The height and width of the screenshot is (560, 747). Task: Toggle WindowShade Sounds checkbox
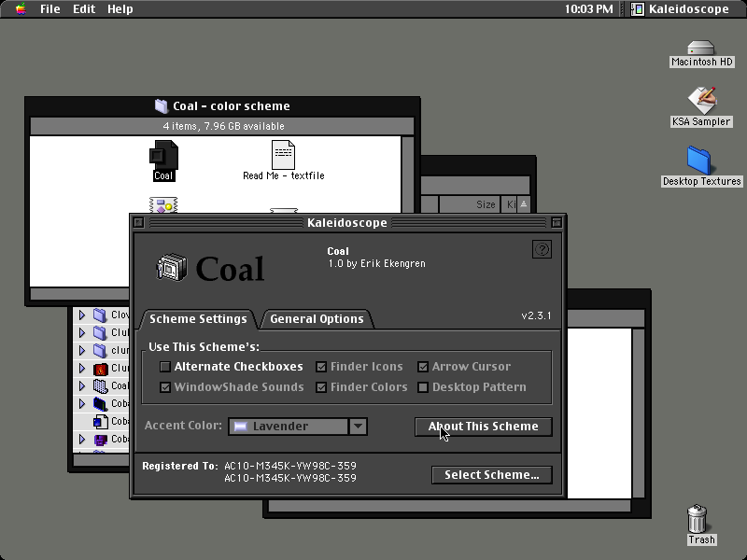tap(165, 387)
